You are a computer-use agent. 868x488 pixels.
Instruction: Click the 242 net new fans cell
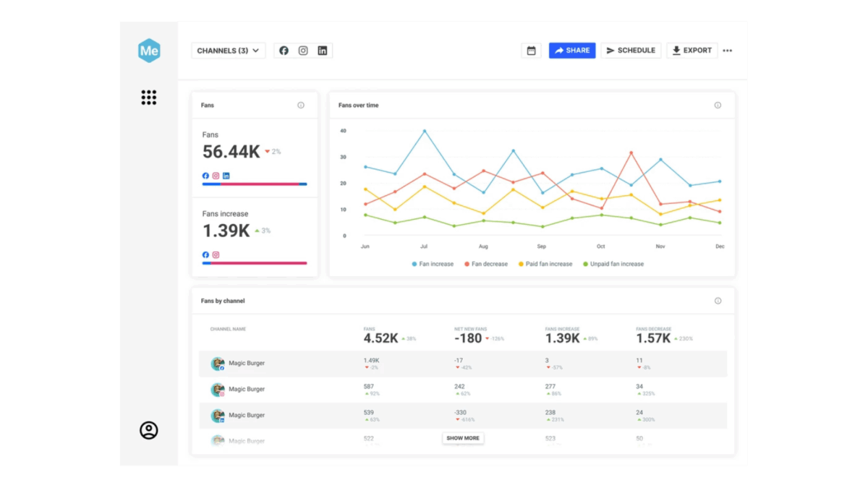[x=459, y=386]
